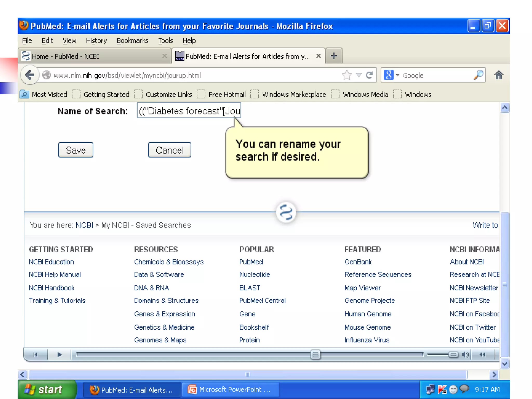The height and width of the screenshot is (399, 532).
Task: Click the Name of Search text field
Action: click(x=189, y=111)
